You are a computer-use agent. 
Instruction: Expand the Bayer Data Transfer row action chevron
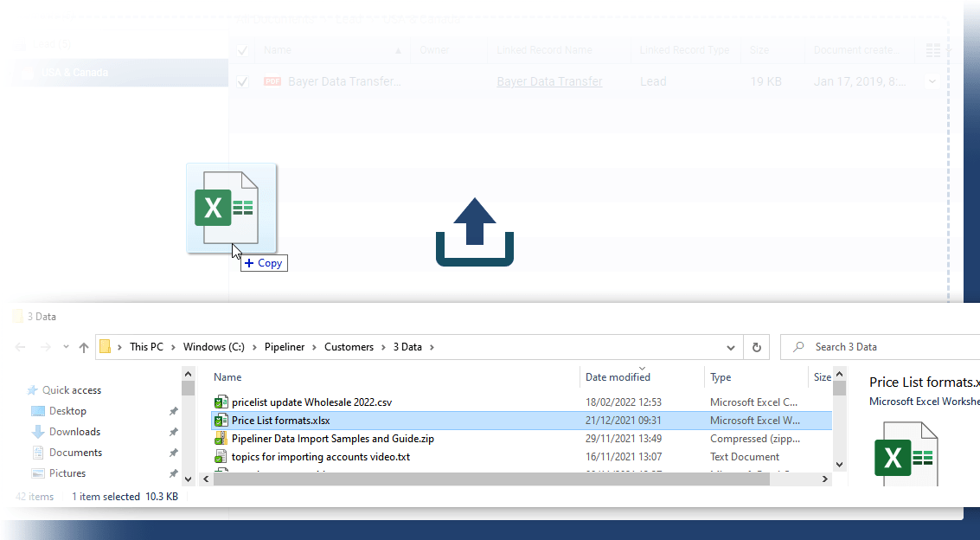pyautogui.click(x=932, y=81)
